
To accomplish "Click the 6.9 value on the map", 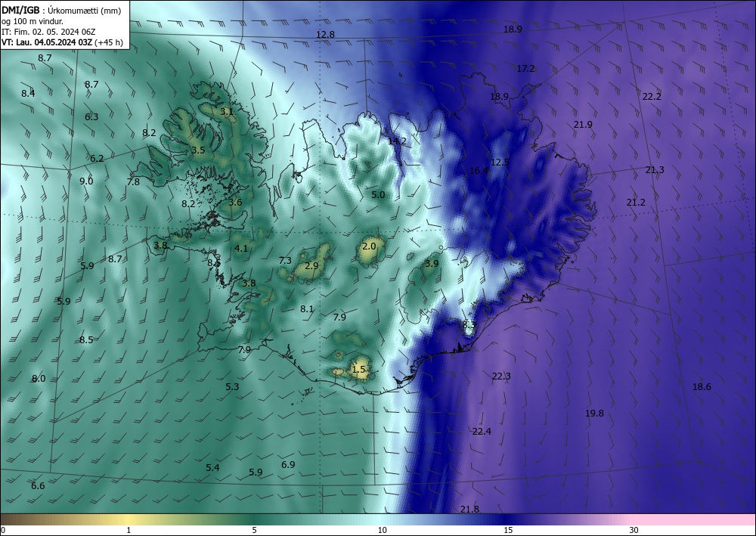I will pos(288,465).
